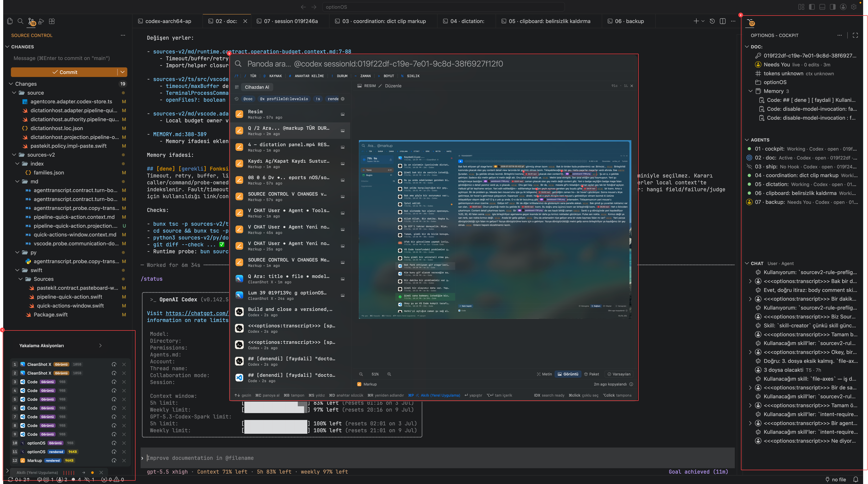Click the split editor icon
Viewport: 868px width, 484px height.
tap(722, 21)
